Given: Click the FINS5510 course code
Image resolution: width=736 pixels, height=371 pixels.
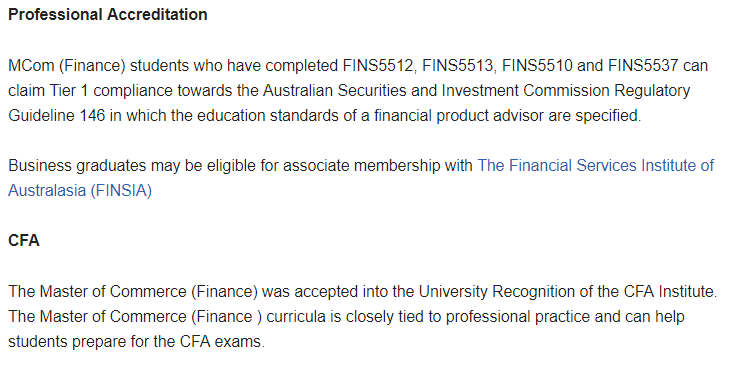Looking at the screenshot, I should point(537,65).
